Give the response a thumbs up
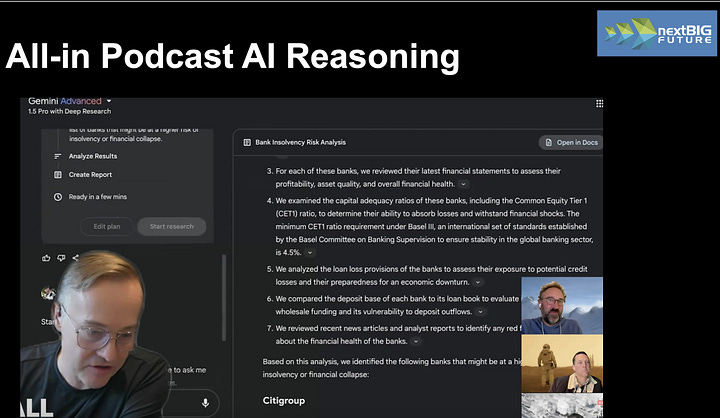The height and width of the screenshot is (418, 720). [46, 258]
